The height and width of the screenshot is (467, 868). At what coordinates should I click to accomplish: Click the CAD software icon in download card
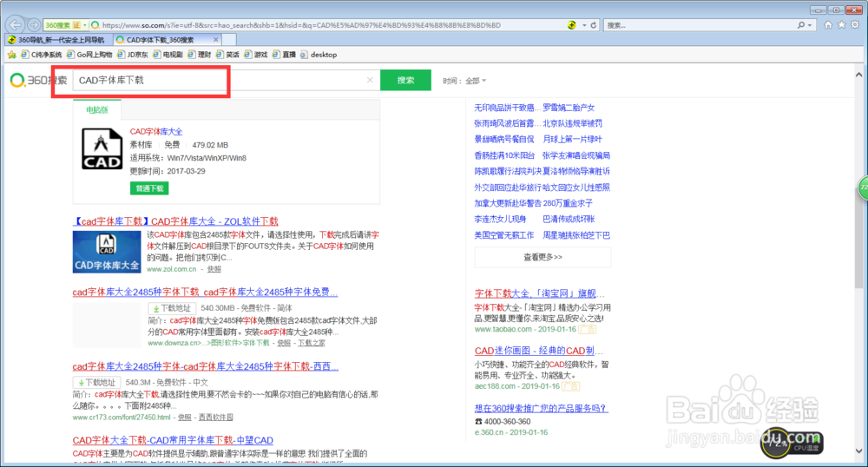point(102,148)
